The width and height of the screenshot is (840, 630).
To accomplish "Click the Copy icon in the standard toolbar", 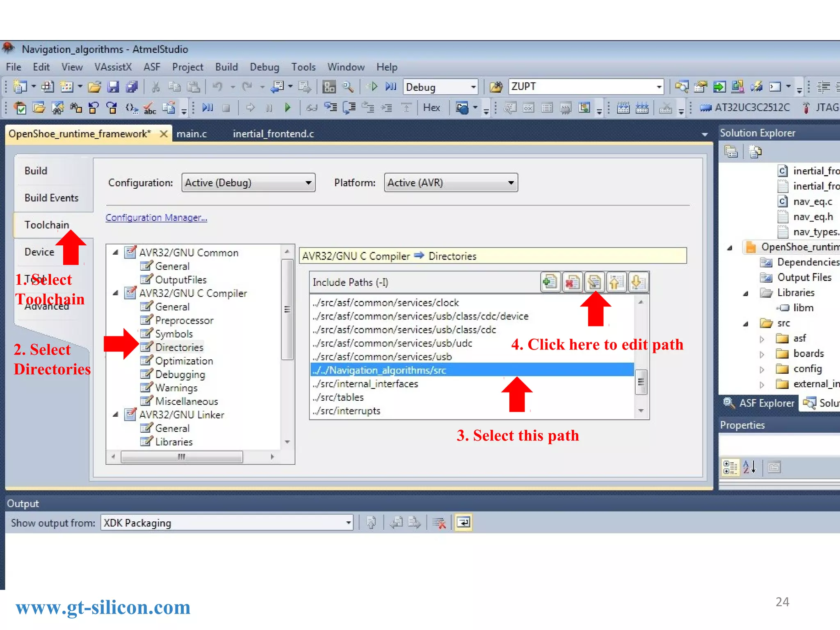I will [x=174, y=87].
